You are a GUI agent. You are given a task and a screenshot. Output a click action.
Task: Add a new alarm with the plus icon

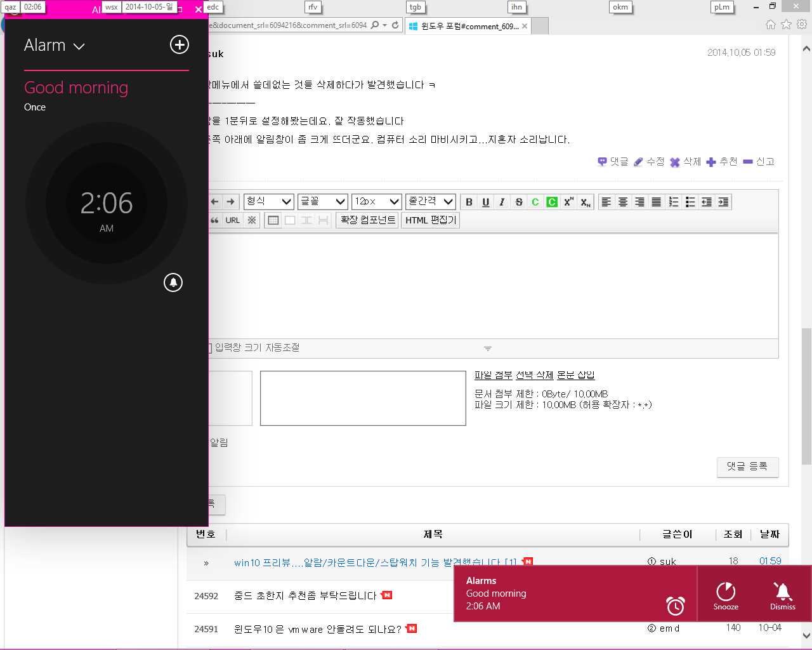pyautogui.click(x=180, y=44)
